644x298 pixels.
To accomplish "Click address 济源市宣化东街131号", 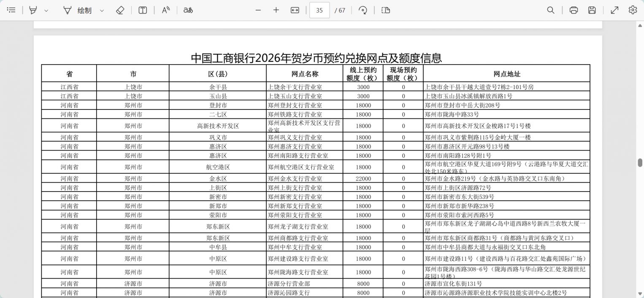I will pyautogui.click(x=453, y=284).
